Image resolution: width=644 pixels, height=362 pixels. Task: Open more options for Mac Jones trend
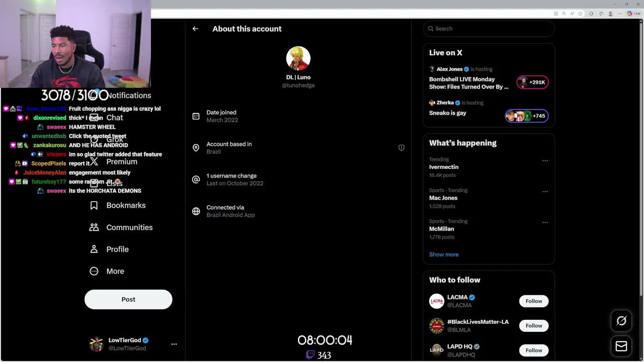(545, 192)
